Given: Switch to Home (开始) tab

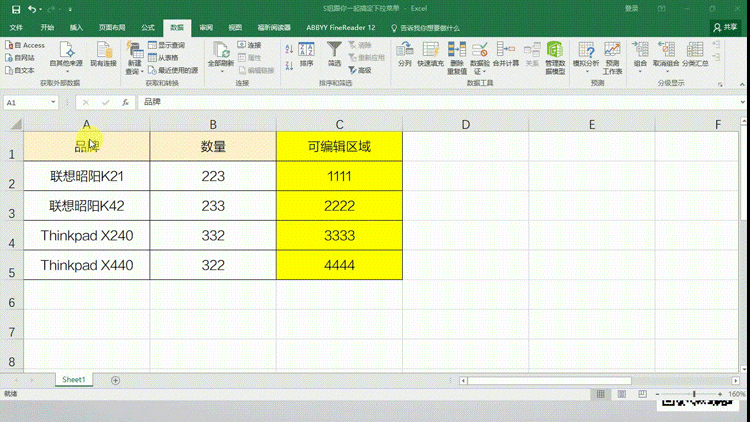Looking at the screenshot, I should (x=47, y=28).
